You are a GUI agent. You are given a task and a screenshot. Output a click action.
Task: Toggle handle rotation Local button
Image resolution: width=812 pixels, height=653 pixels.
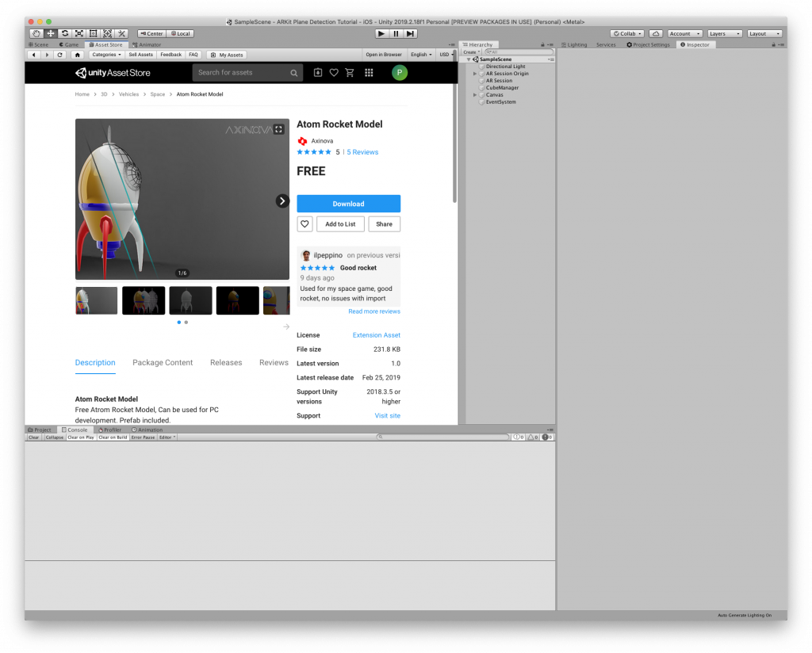(180, 33)
